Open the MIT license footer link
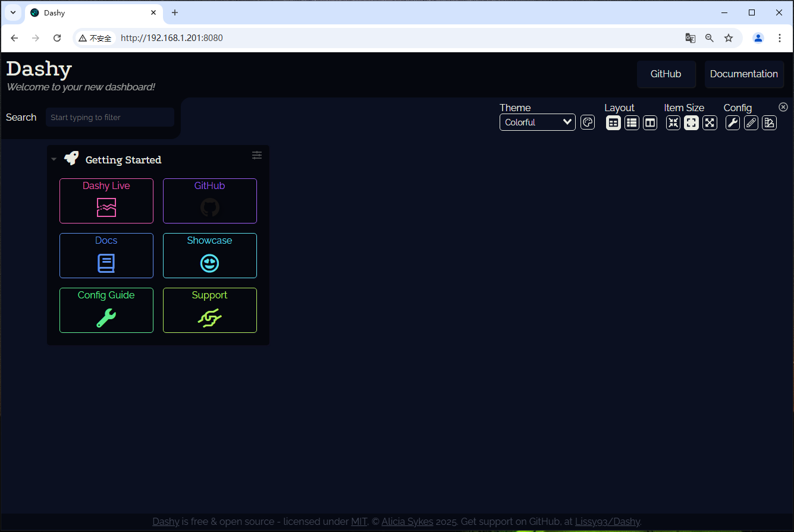The image size is (794, 532). (359, 522)
